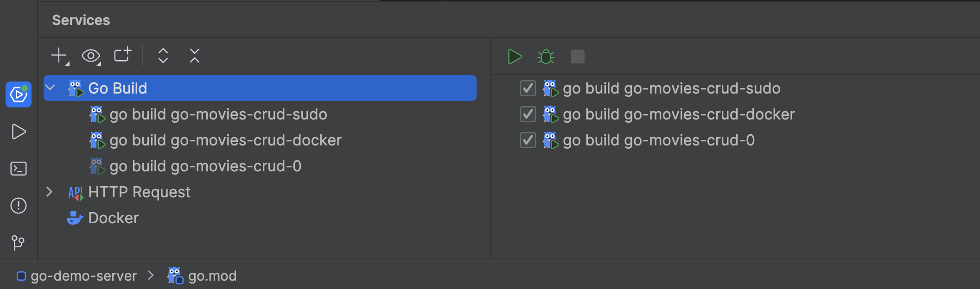Run the selected configurations with the green play icon
980x289 pixels.
click(x=515, y=57)
